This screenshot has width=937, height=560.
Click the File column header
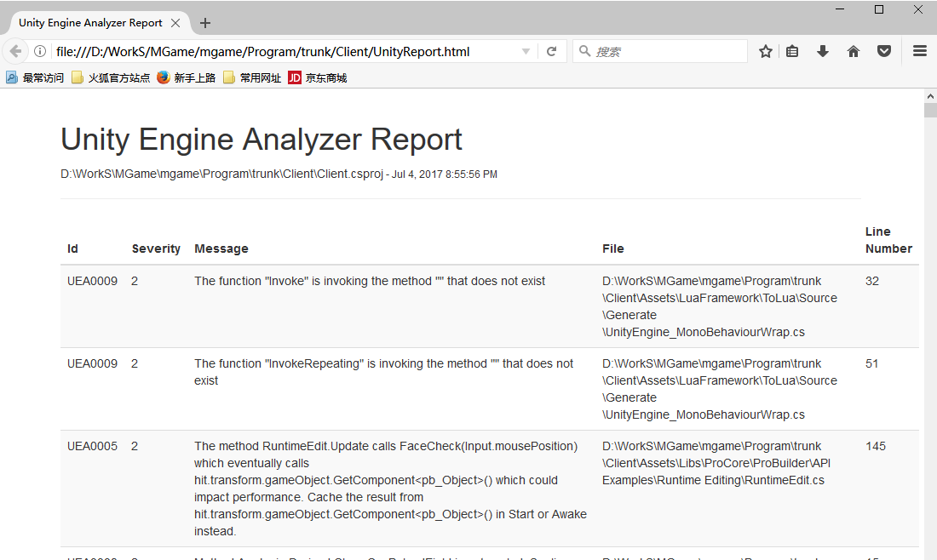point(613,249)
